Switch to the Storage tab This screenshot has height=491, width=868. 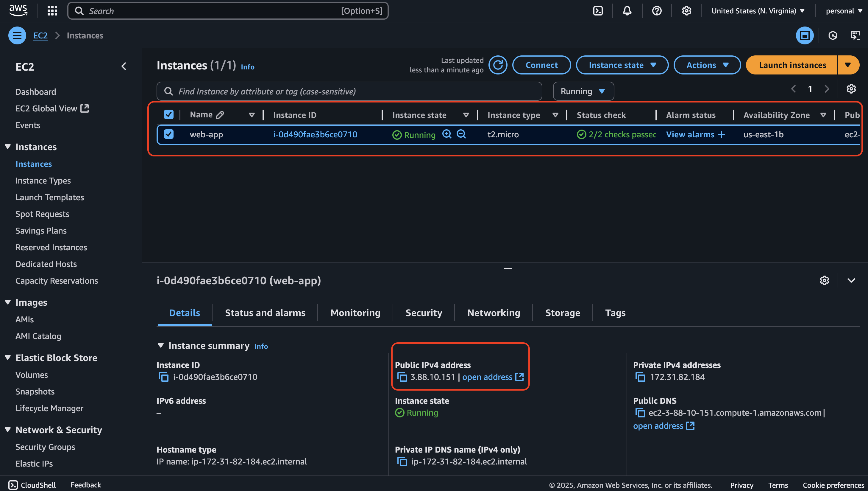point(562,313)
